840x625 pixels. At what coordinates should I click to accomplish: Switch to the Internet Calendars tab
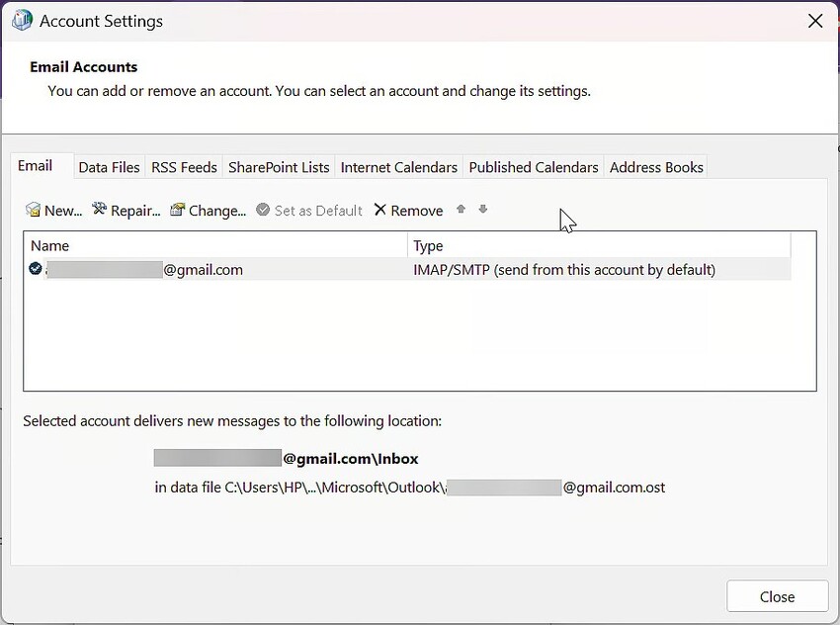[x=399, y=167]
